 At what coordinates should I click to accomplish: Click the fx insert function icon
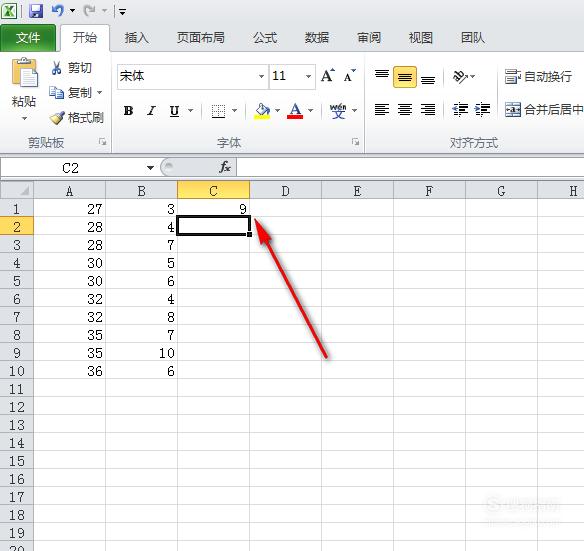(225, 167)
